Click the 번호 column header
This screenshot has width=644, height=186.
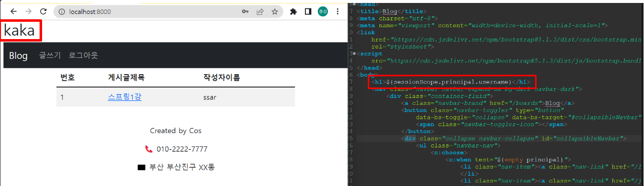[68, 78]
